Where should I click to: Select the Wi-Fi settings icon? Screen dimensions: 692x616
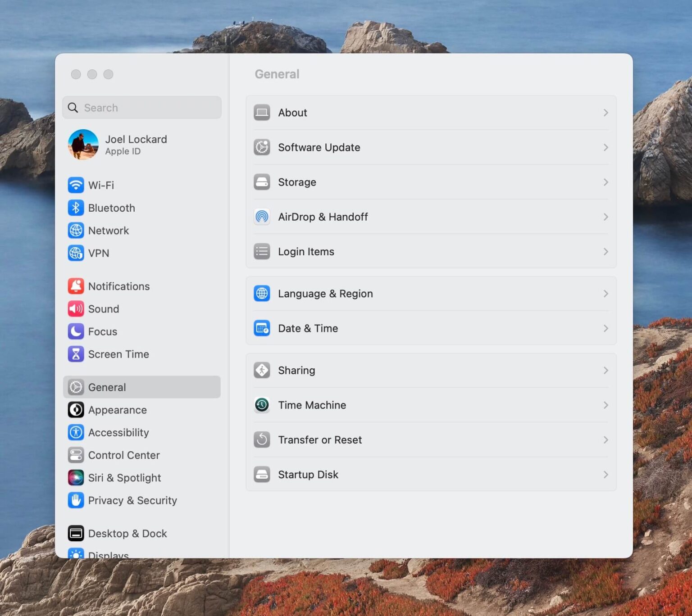pos(76,185)
